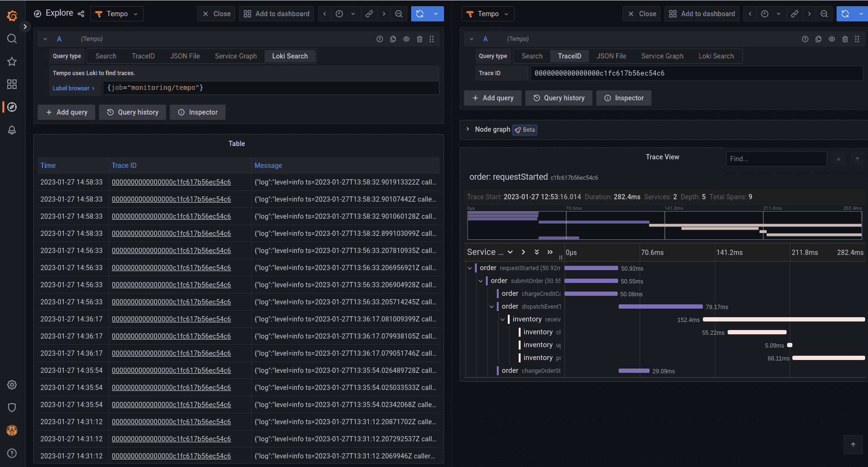Collapse query A row in right pane
868x467 pixels.
tap(472, 39)
